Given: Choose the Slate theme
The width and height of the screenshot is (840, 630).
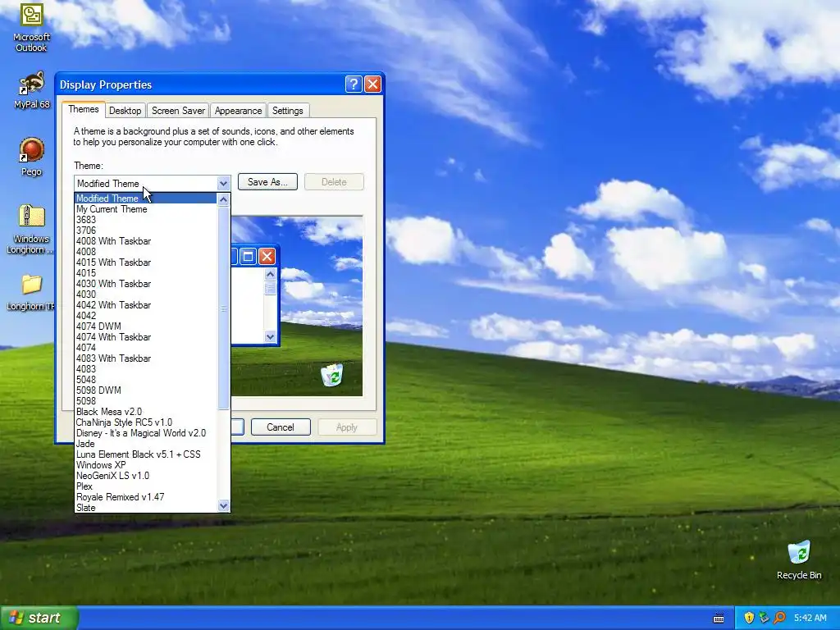Looking at the screenshot, I should click(146, 507).
